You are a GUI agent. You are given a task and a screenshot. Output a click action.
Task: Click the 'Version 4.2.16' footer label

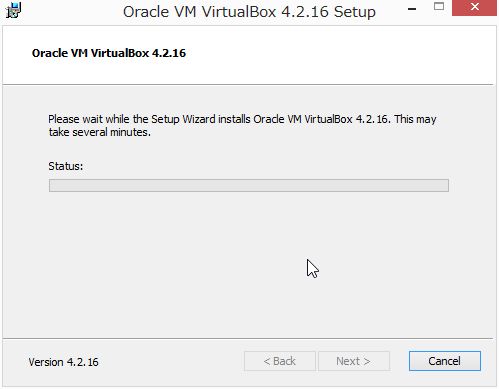pos(63,362)
